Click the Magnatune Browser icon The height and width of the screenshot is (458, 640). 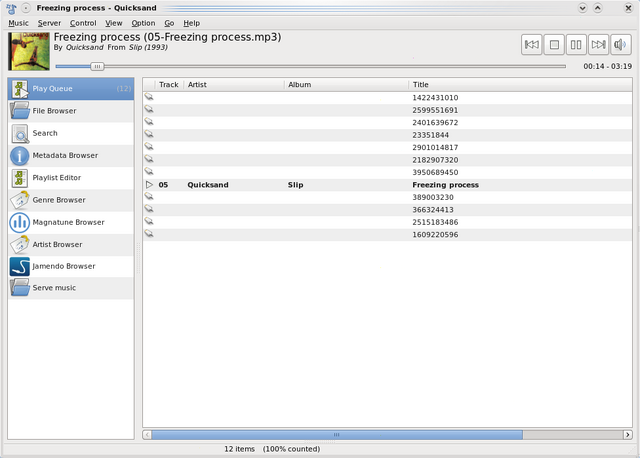[20, 222]
